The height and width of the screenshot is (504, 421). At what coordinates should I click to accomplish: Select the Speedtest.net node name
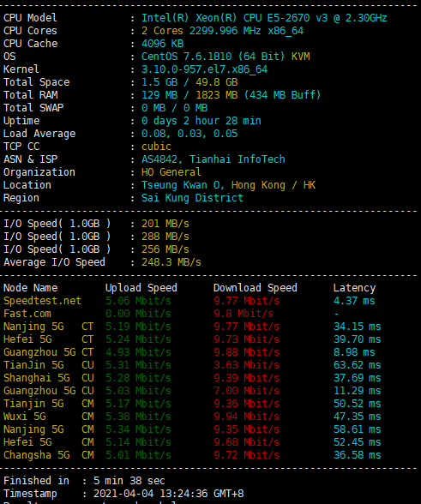[42, 301]
